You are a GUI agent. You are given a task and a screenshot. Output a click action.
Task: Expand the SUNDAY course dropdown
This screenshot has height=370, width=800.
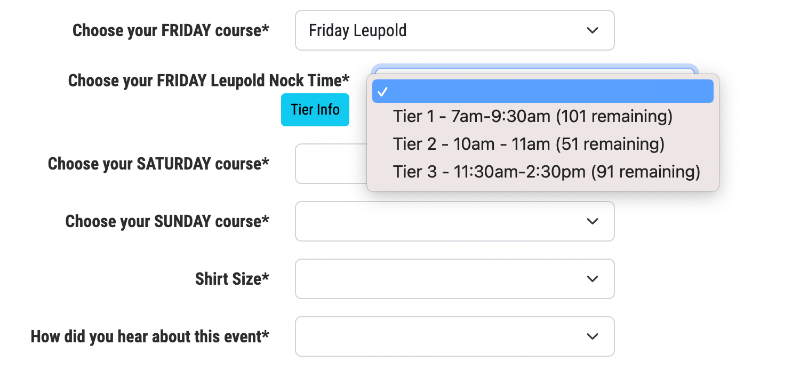coord(455,221)
